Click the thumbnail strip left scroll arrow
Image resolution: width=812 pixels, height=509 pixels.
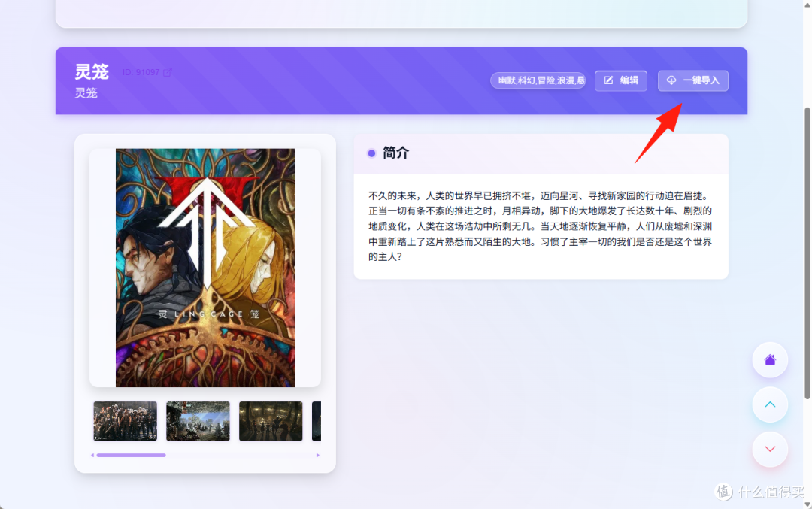92,455
